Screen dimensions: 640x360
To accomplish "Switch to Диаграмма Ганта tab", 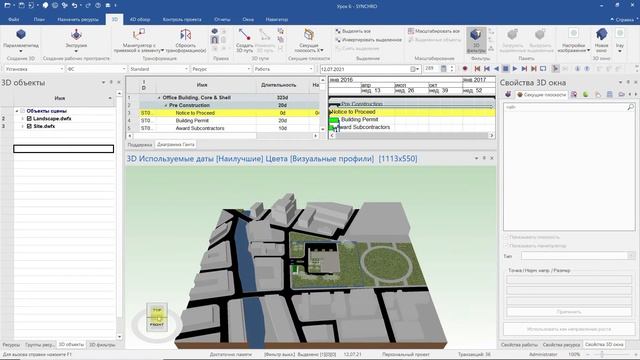I will [176, 144].
